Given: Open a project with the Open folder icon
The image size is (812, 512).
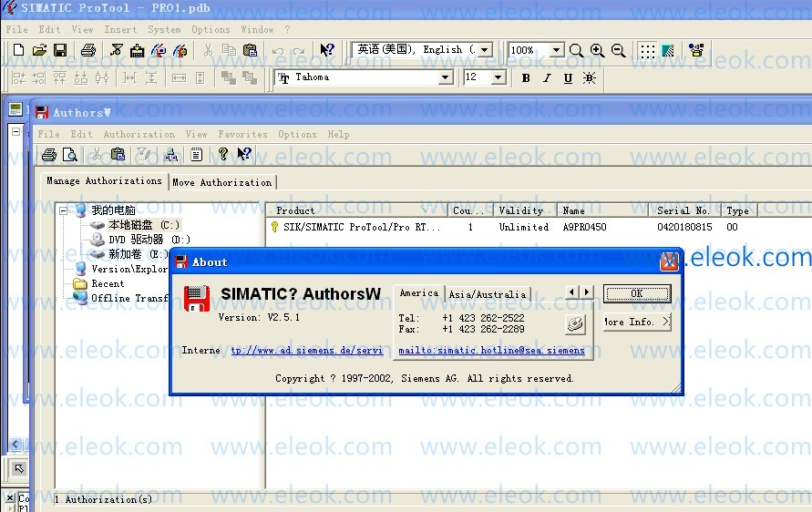Looking at the screenshot, I should pos(39,50).
